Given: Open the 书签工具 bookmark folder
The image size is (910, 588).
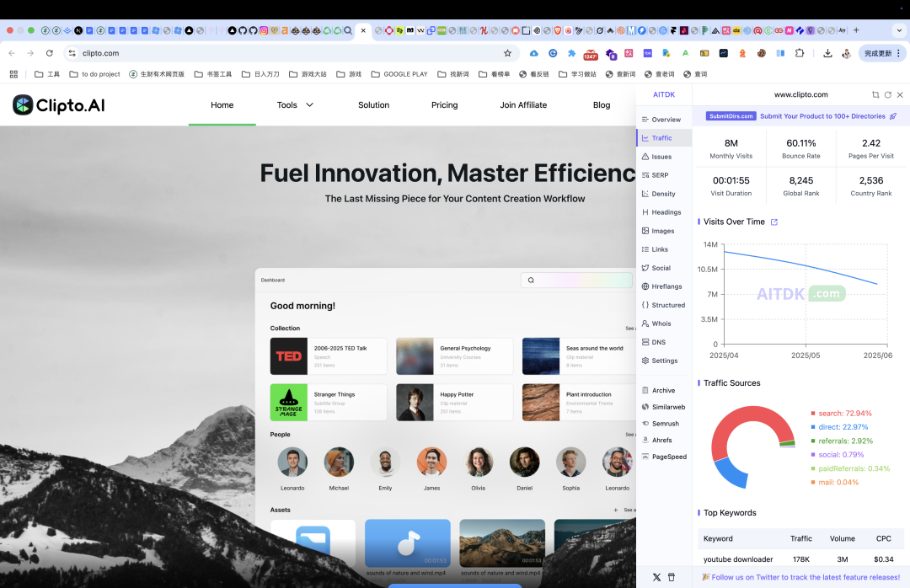Looking at the screenshot, I should pyautogui.click(x=213, y=74).
